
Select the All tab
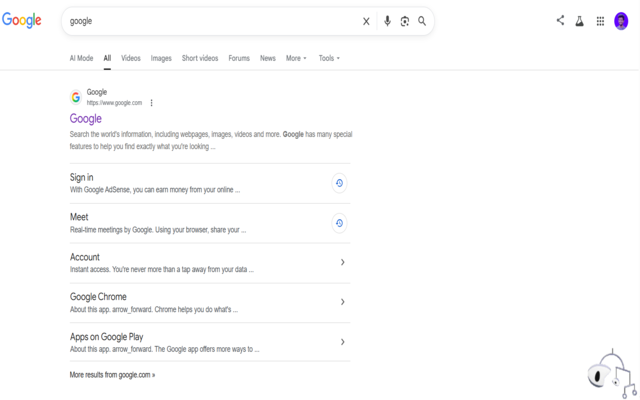[x=107, y=58]
